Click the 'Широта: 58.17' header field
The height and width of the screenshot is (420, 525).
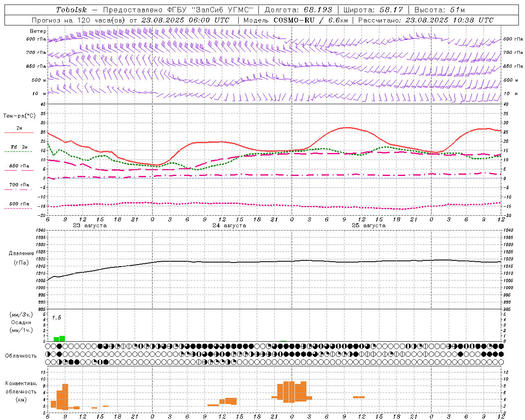click(x=373, y=10)
